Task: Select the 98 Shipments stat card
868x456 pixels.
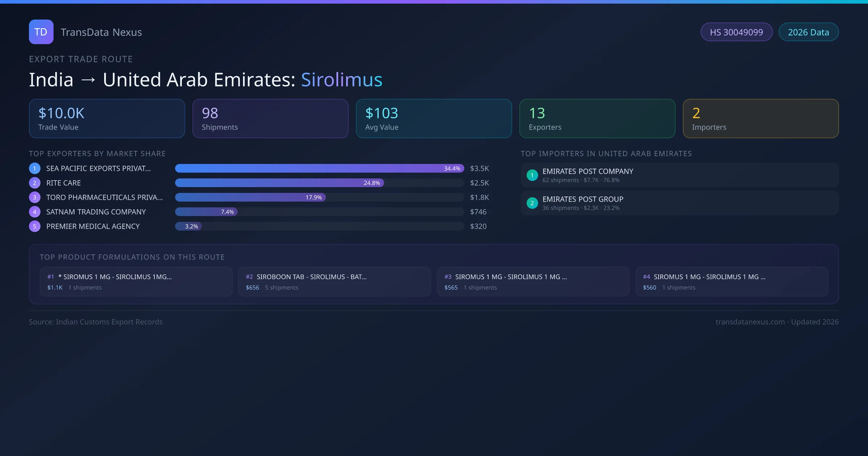Action: [x=270, y=118]
